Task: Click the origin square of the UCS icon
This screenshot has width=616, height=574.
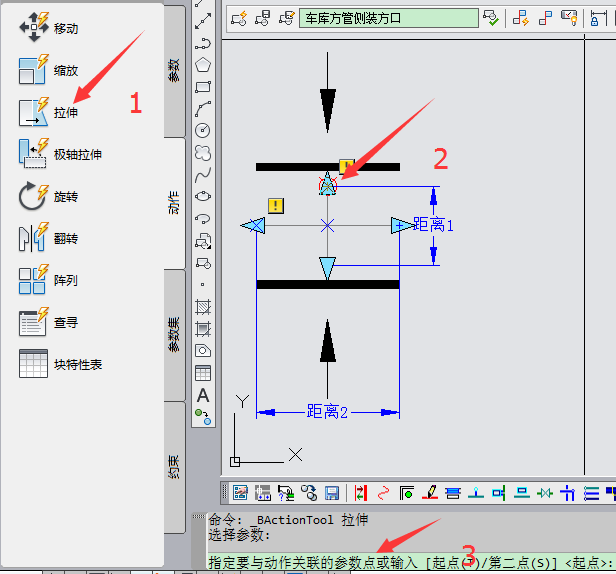Action: tap(235, 462)
